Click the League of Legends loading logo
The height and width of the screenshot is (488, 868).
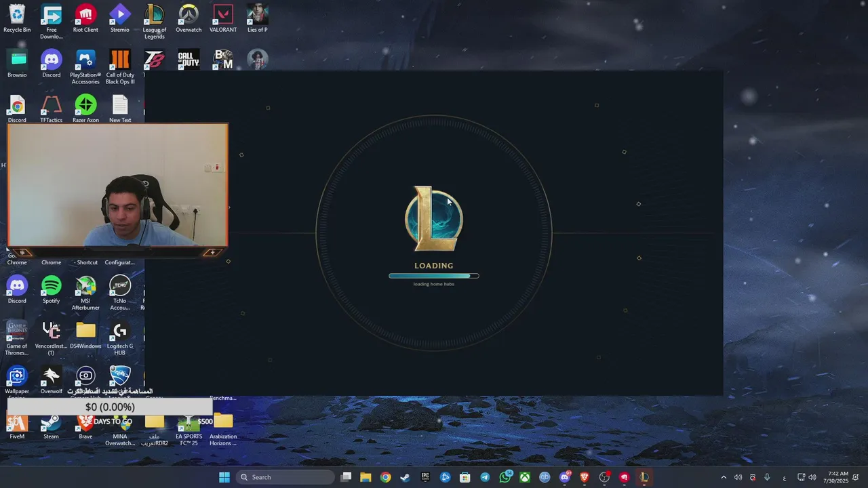(x=434, y=219)
